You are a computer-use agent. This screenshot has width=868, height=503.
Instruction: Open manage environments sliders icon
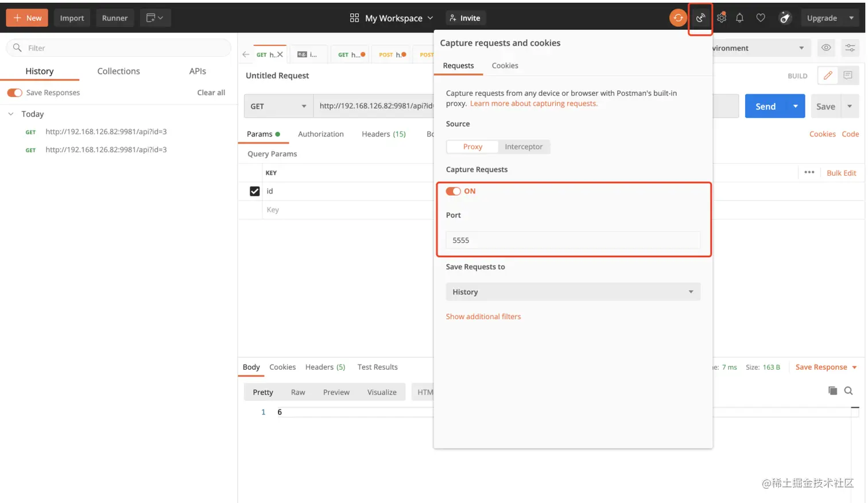850,48
